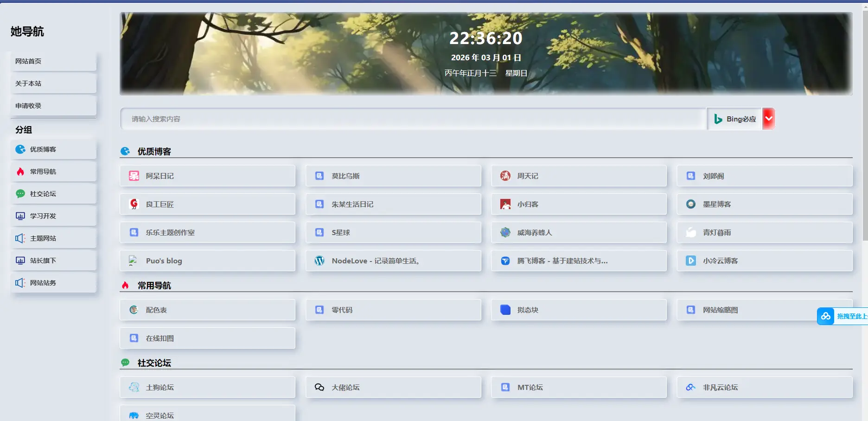Click the 墨星博客 round icon

pyautogui.click(x=691, y=204)
